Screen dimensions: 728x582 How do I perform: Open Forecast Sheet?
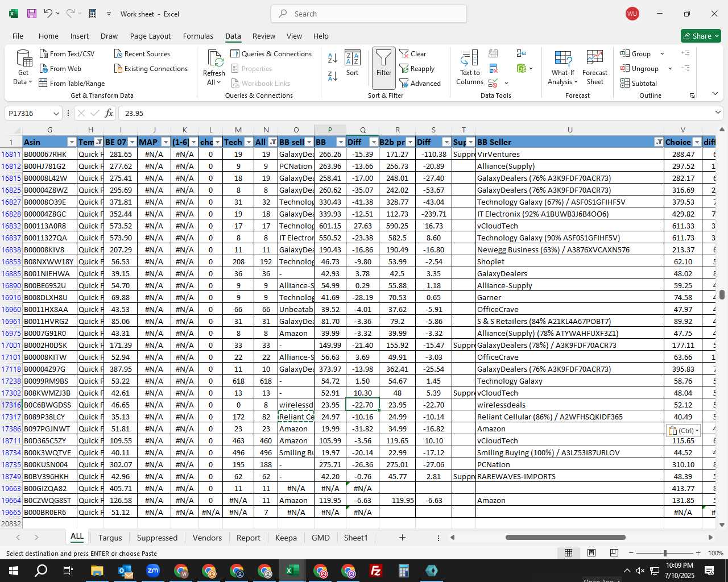[595, 68]
